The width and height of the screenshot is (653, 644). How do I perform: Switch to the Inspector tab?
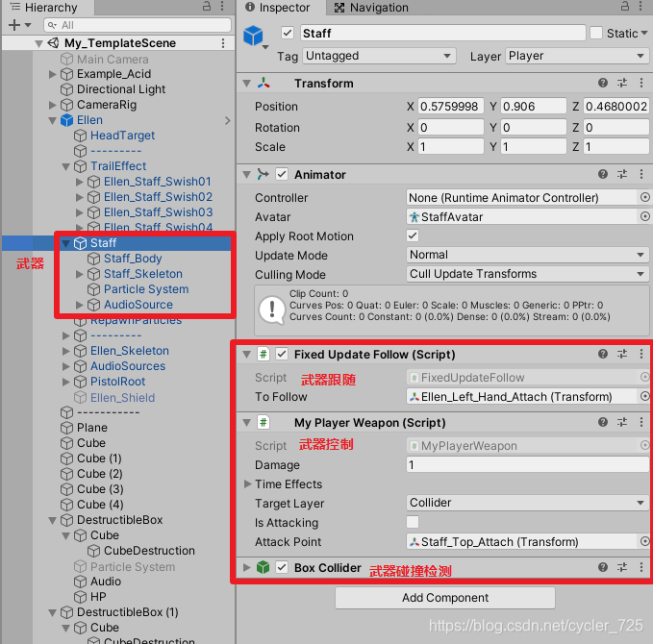277,8
